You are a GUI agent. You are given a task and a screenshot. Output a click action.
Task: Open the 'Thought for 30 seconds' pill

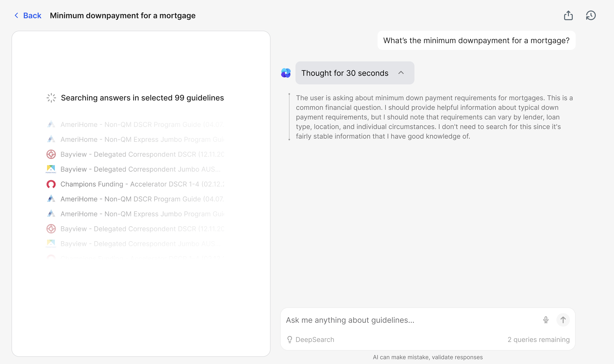point(345,73)
